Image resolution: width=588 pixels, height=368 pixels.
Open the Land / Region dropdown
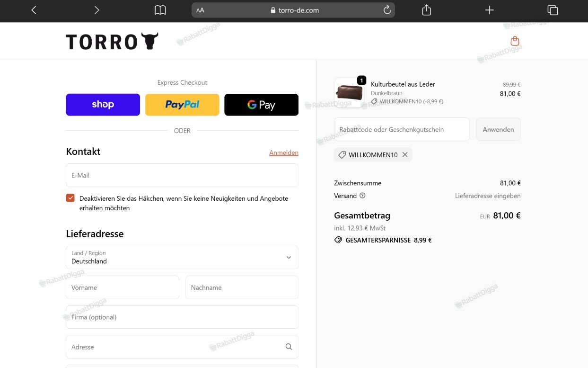pos(182,257)
